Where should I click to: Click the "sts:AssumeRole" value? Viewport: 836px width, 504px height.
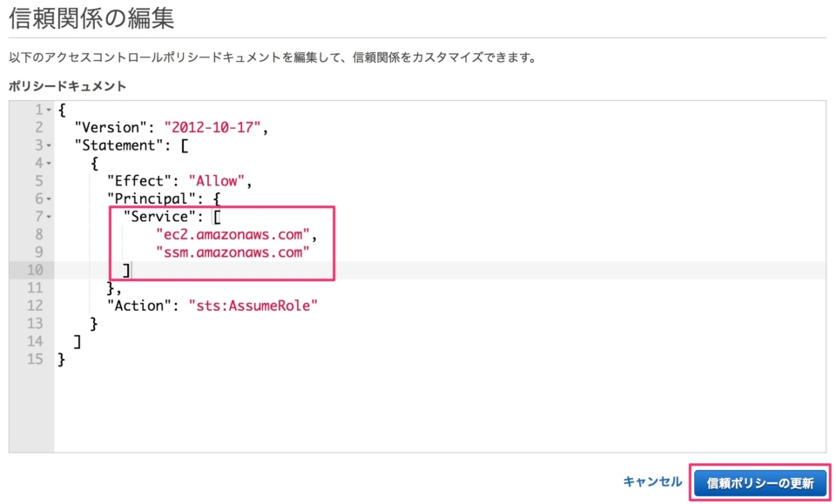point(253,306)
